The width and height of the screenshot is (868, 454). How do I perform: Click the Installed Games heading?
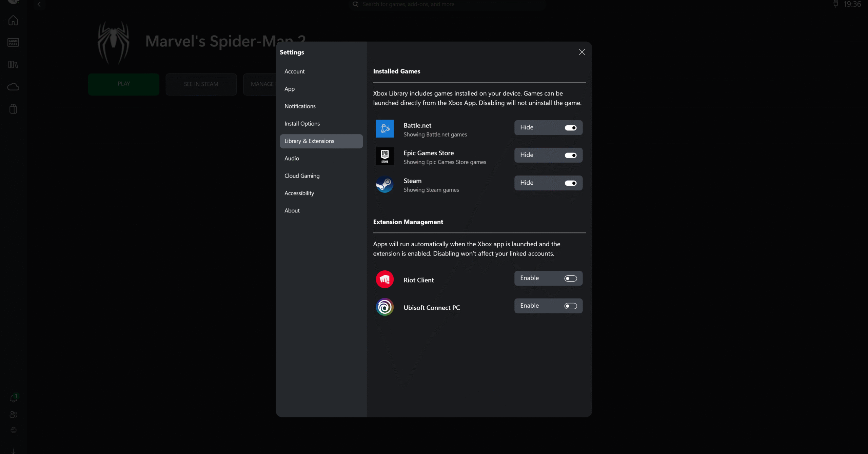[x=397, y=71]
